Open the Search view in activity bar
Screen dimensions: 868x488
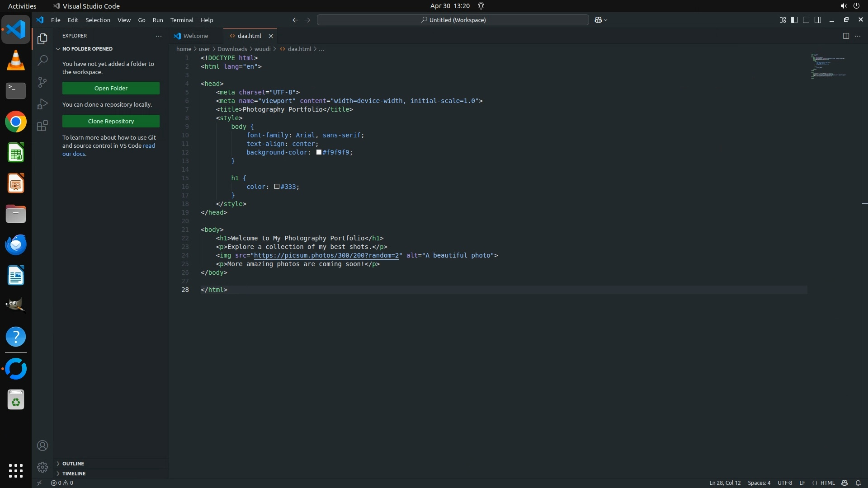click(x=42, y=60)
